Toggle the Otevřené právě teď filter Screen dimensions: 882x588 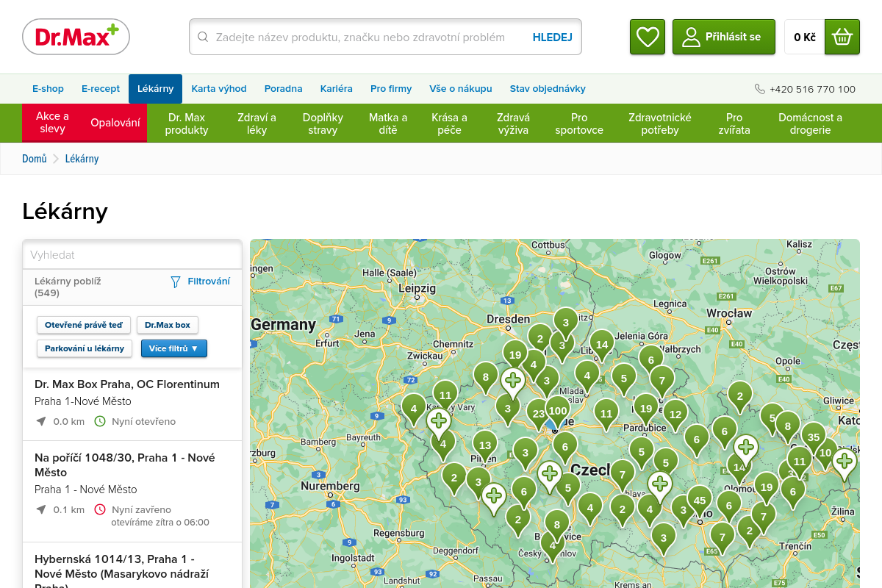(84, 325)
